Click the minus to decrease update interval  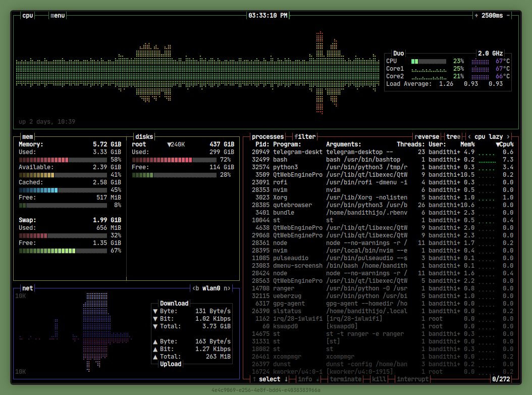(x=508, y=16)
